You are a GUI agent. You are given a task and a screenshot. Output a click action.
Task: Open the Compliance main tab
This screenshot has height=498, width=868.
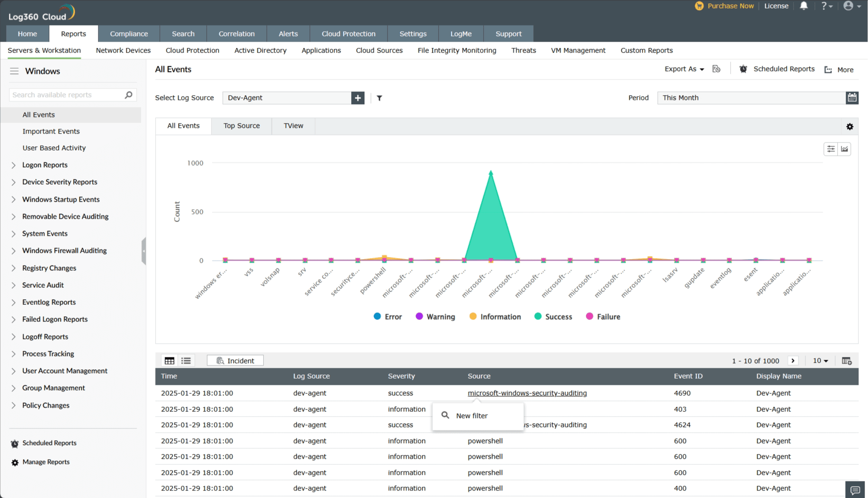pos(129,34)
